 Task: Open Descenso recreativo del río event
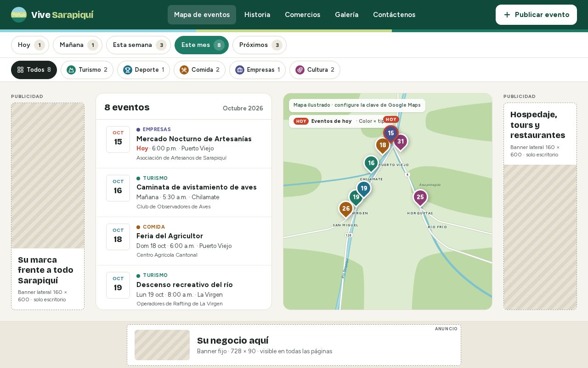pos(184,287)
